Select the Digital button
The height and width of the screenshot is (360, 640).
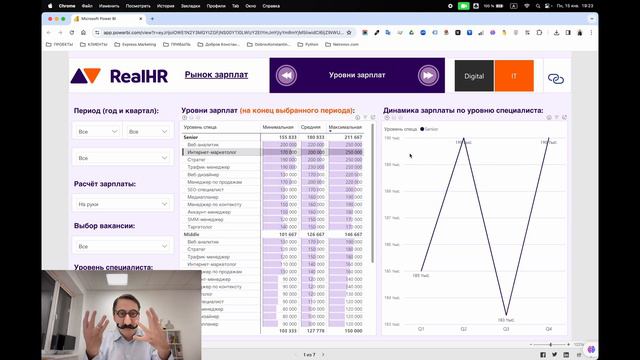pos(474,76)
